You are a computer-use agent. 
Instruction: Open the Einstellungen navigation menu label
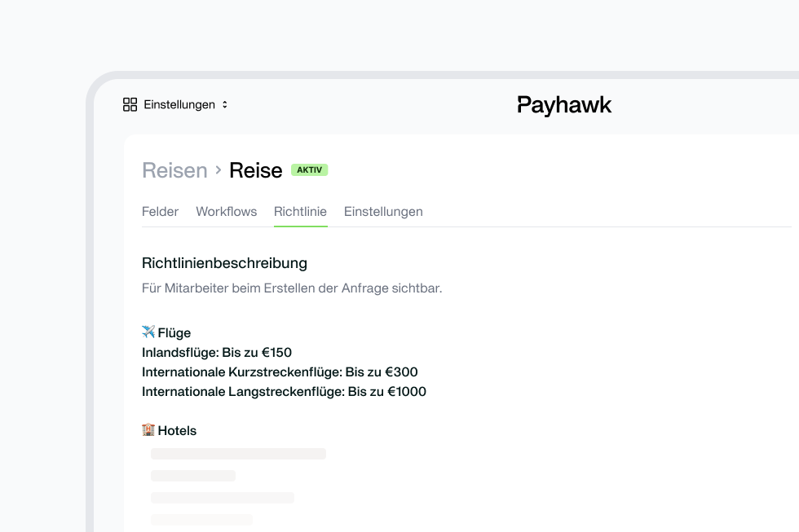(179, 104)
